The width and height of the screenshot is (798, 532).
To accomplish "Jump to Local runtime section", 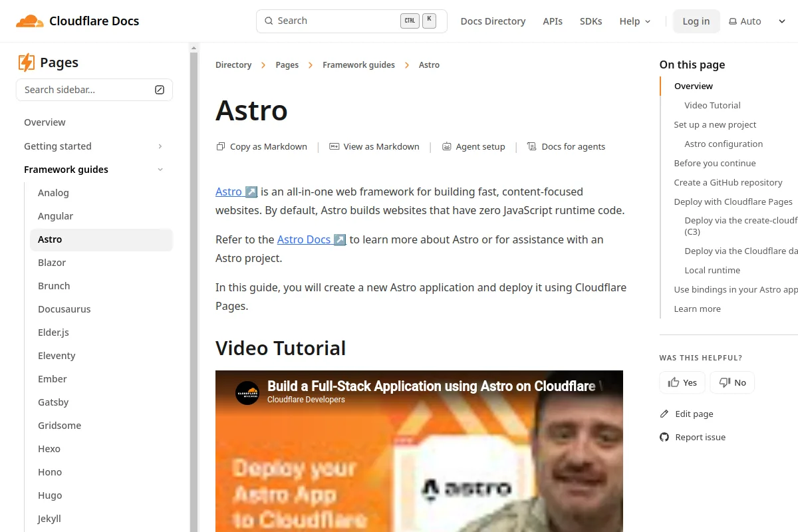I will click(712, 270).
